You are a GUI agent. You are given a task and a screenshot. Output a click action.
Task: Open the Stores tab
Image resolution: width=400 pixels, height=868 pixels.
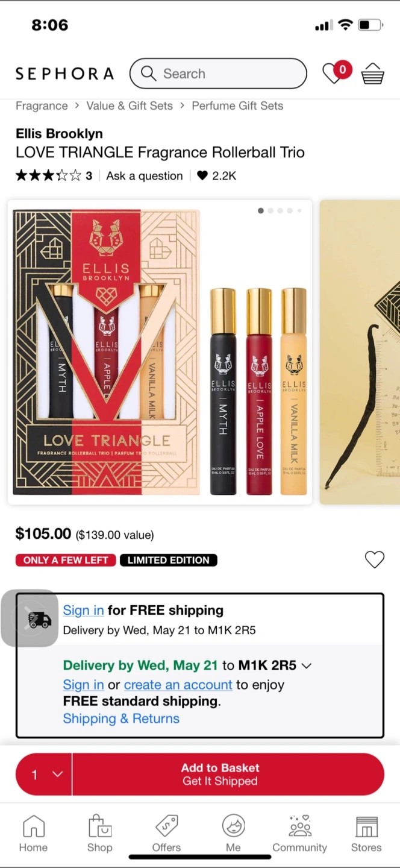tap(366, 834)
